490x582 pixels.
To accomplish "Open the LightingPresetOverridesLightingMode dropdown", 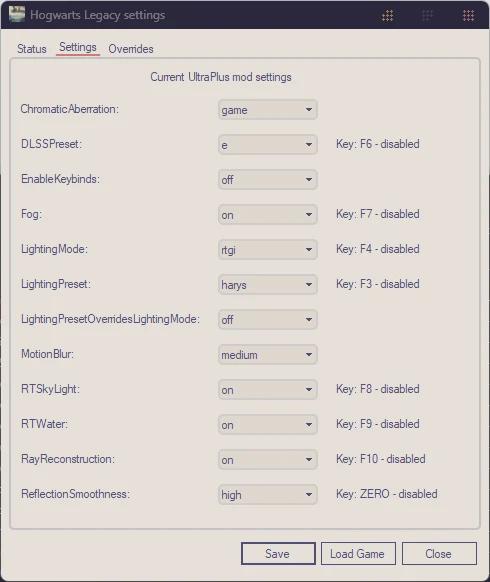I will click(268, 320).
